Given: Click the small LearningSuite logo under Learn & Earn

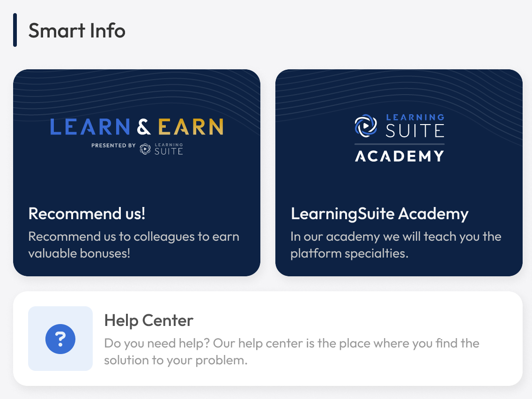Looking at the screenshot, I should (x=161, y=149).
